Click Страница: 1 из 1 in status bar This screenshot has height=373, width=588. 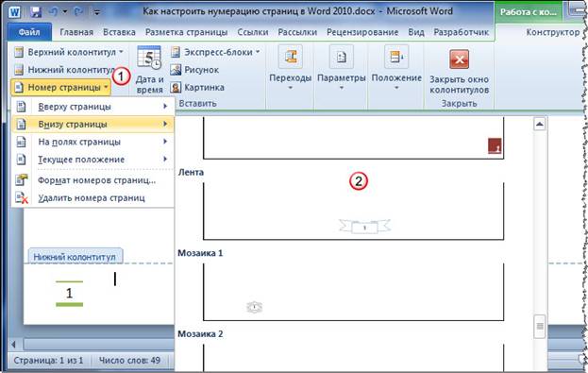point(48,361)
